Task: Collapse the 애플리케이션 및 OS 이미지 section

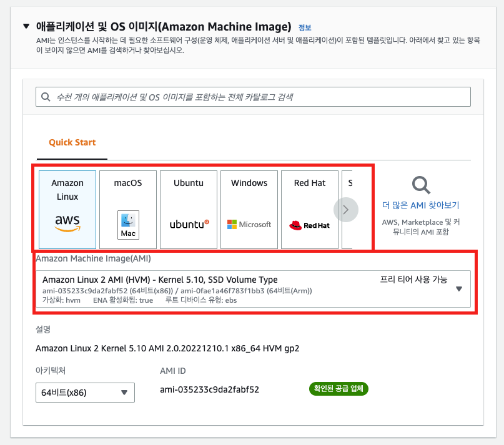Action: click(26, 26)
